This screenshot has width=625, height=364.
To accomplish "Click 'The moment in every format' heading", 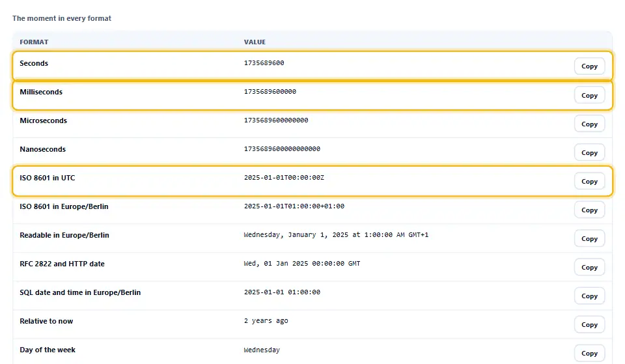I will (x=62, y=18).
